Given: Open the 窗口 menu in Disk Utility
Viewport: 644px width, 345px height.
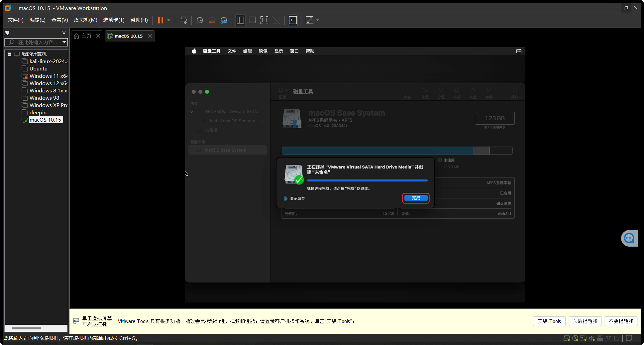Looking at the screenshot, I should tap(294, 51).
